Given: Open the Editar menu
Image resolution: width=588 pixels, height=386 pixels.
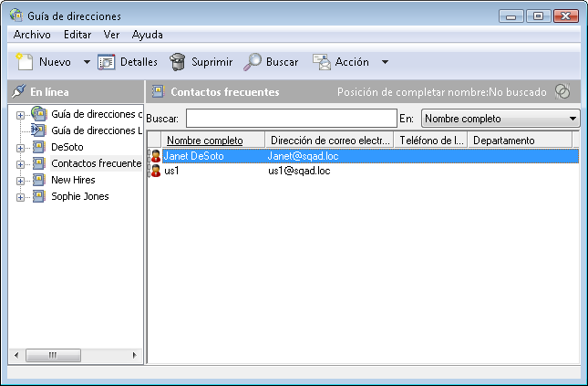Looking at the screenshot, I should click(77, 35).
